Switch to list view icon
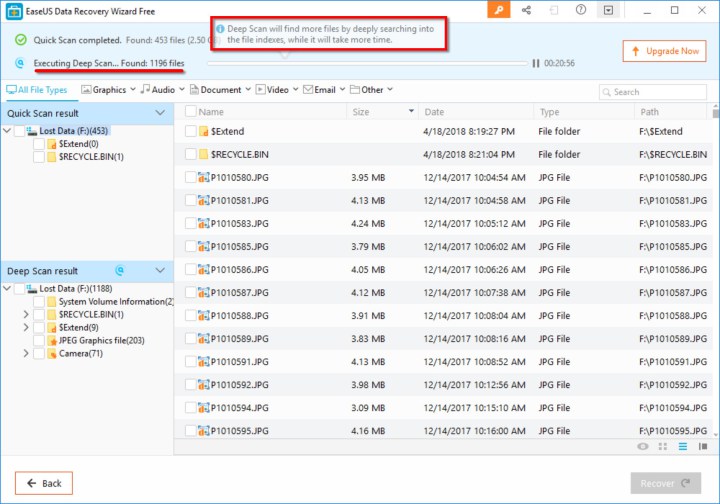This screenshot has width=720, height=504. tap(683, 445)
